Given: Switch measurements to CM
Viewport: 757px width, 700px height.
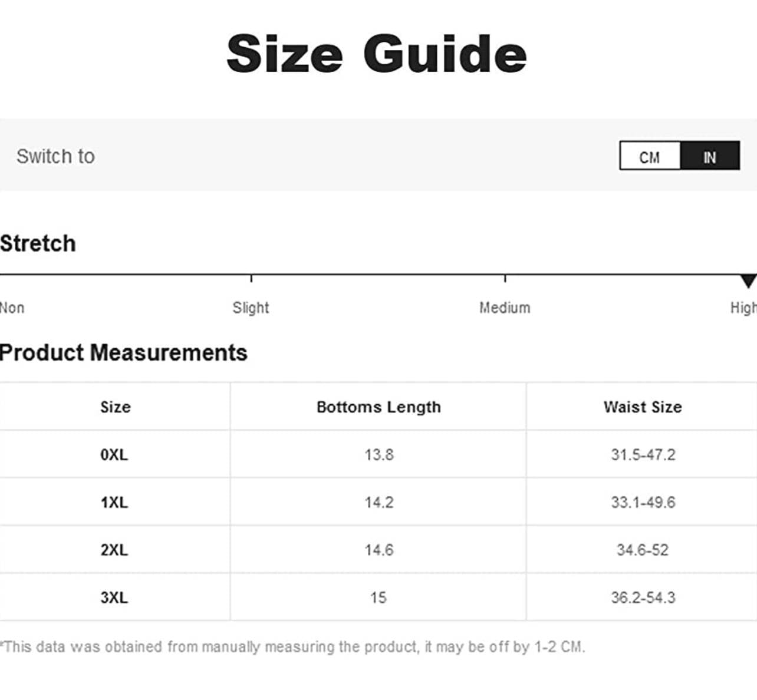Looking at the screenshot, I should pos(650,156).
